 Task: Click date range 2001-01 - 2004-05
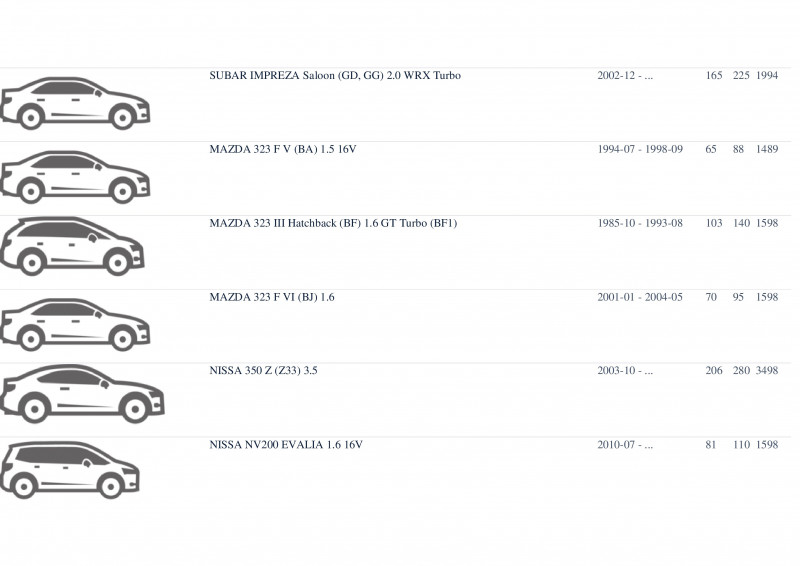(x=640, y=297)
